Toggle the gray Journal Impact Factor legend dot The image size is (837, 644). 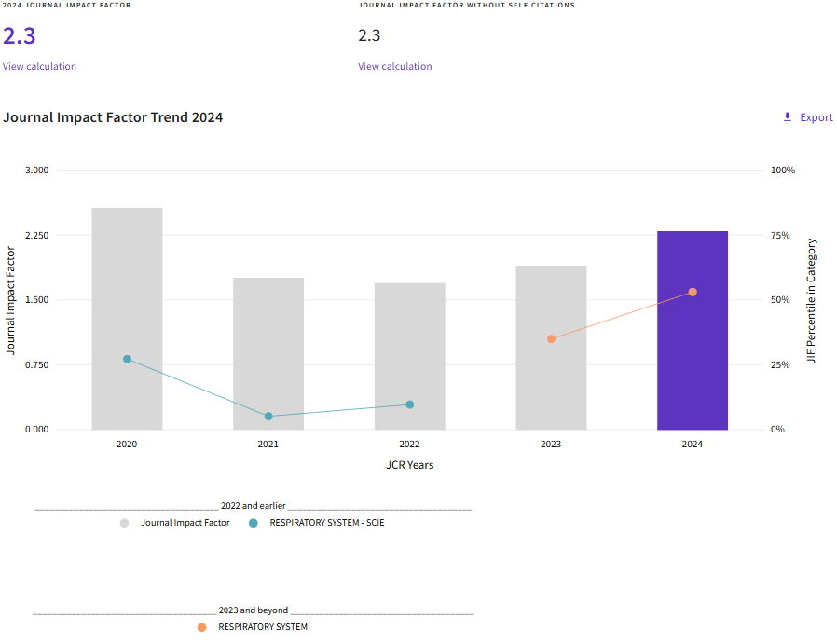point(124,523)
